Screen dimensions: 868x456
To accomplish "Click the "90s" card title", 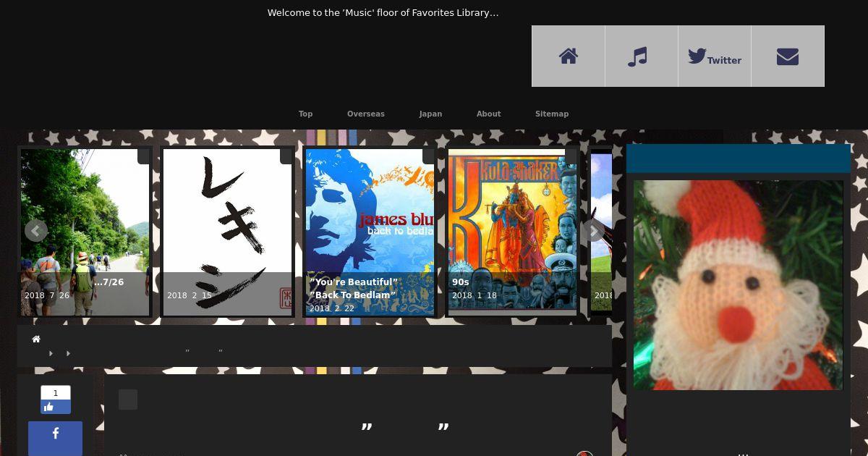I will pyautogui.click(x=461, y=282).
